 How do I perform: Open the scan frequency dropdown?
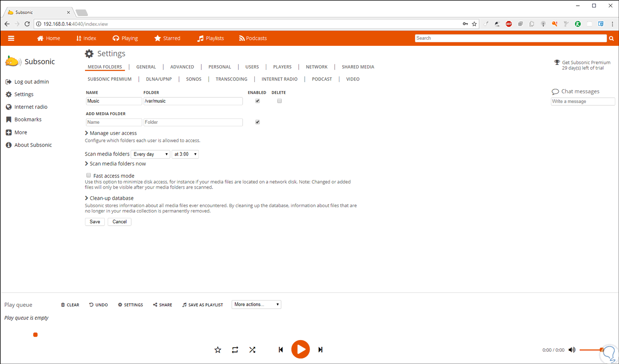[151, 154]
